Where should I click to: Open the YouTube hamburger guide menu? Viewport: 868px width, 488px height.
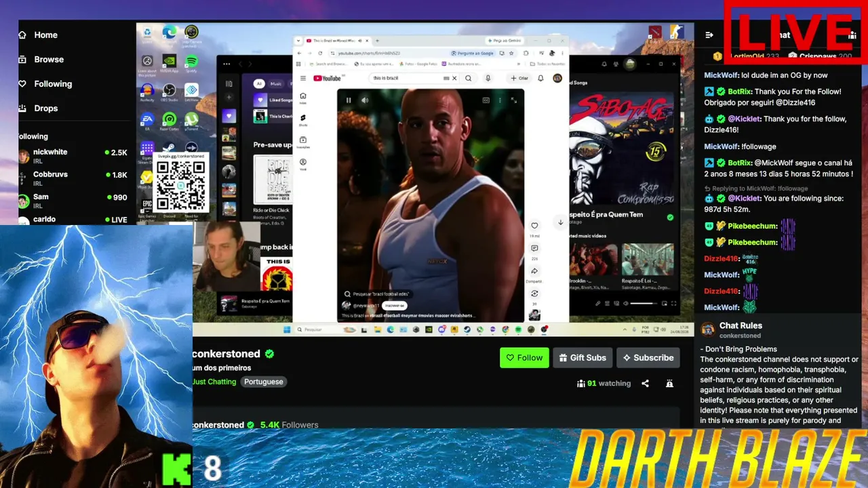tap(303, 78)
